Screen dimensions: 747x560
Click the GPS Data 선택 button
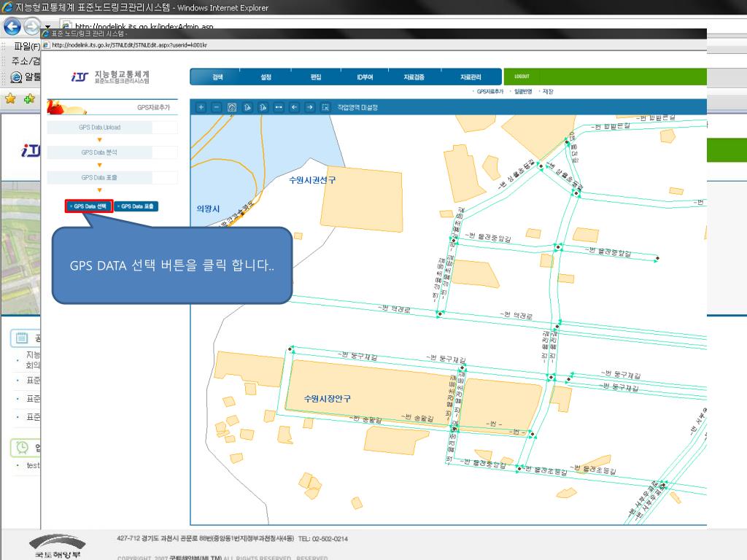point(90,206)
